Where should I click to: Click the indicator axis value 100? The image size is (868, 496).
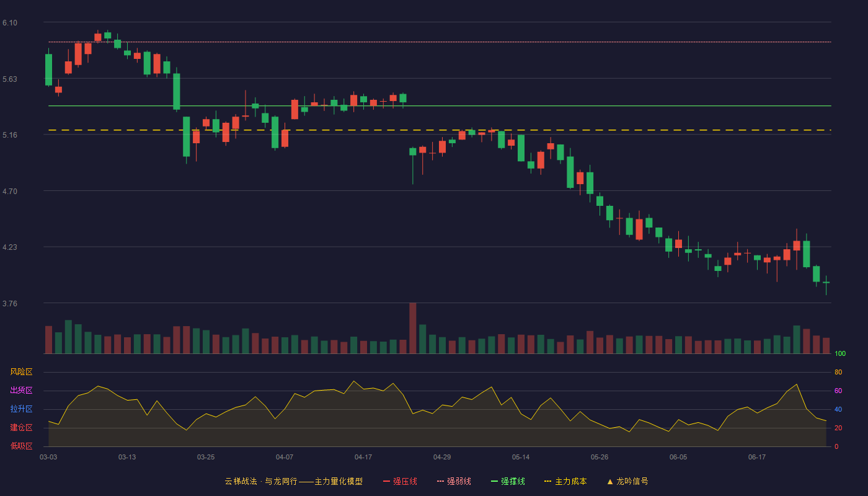click(840, 354)
